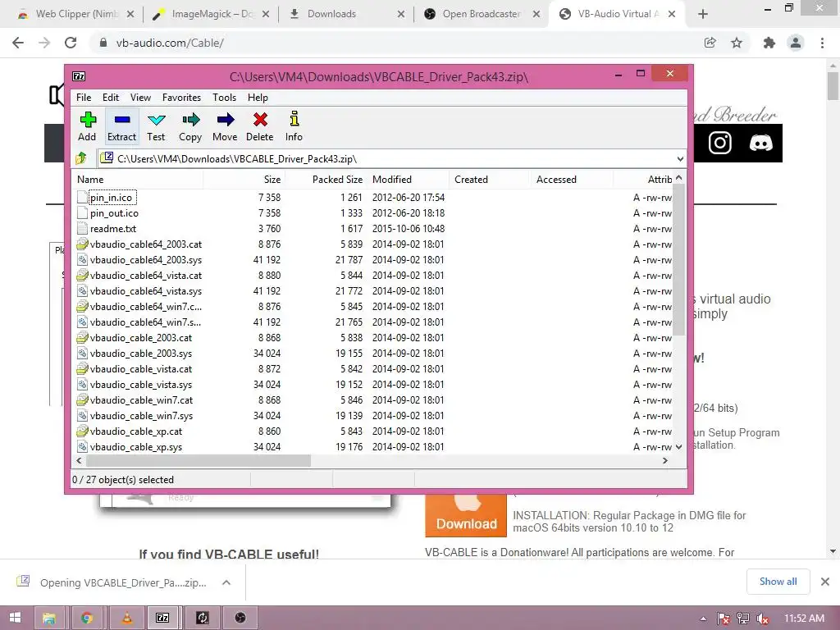Launch VLC from the taskbar
The height and width of the screenshot is (630, 840).
[127, 619]
